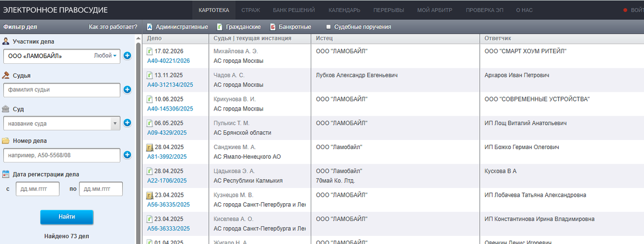
Task: Click civil case icon for A40-145306/2025
Action: 150,99
